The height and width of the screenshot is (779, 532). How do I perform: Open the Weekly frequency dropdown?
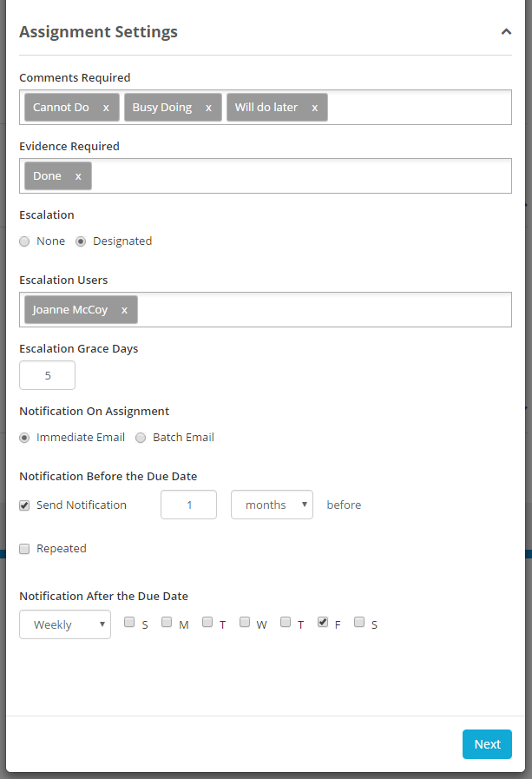click(x=65, y=624)
